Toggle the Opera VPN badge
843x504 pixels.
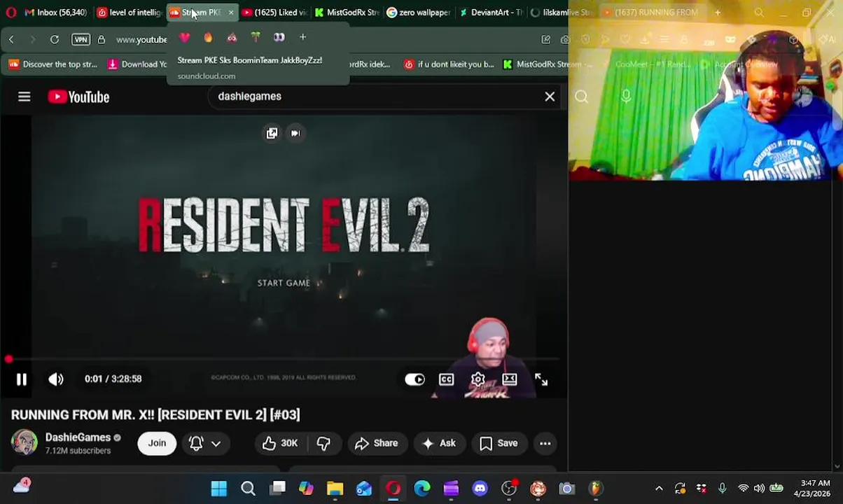[x=81, y=40]
